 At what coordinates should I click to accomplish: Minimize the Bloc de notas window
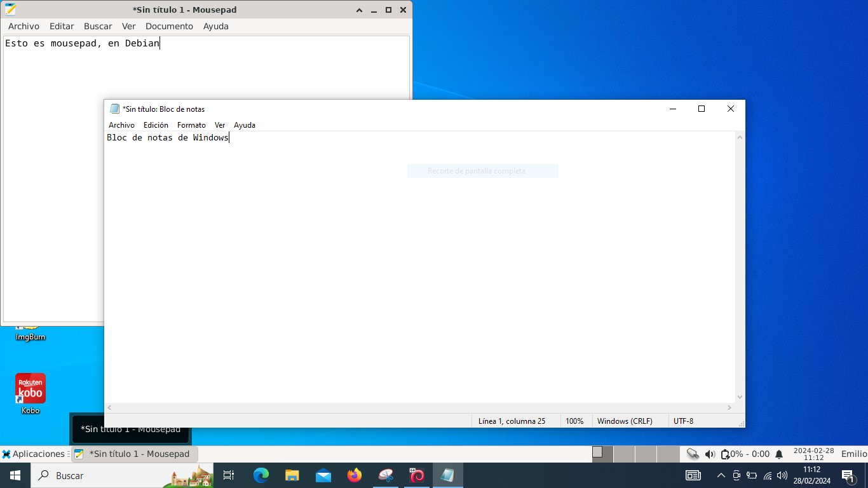pyautogui.click(x=673, y=109)
